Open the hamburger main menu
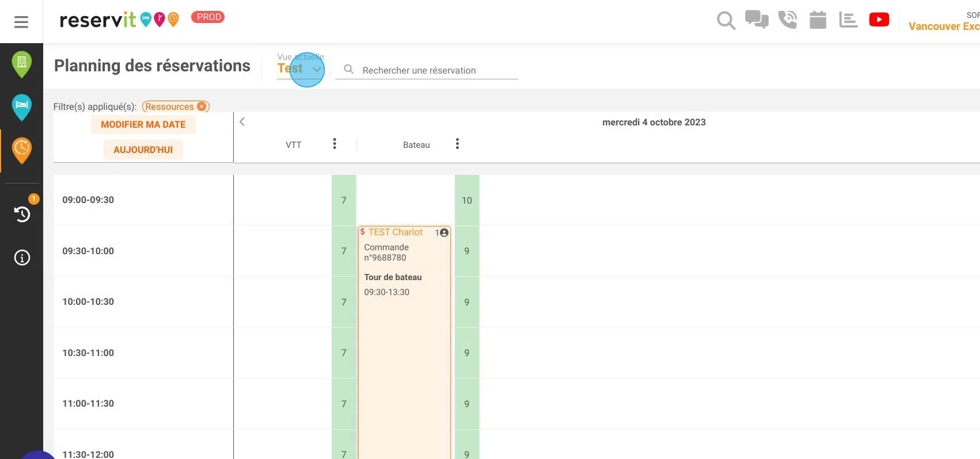 point(21,22)
